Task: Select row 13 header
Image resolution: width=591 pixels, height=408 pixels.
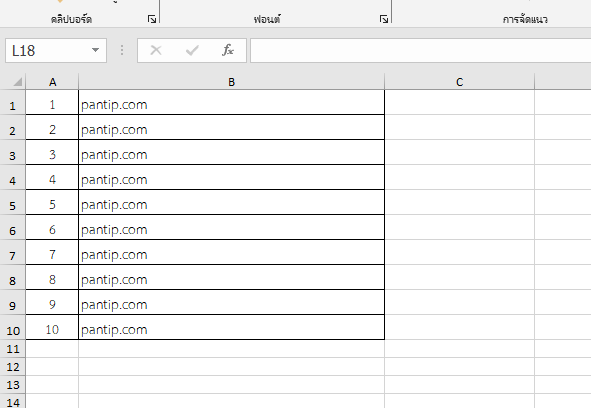Action: [x=12, y=385]
